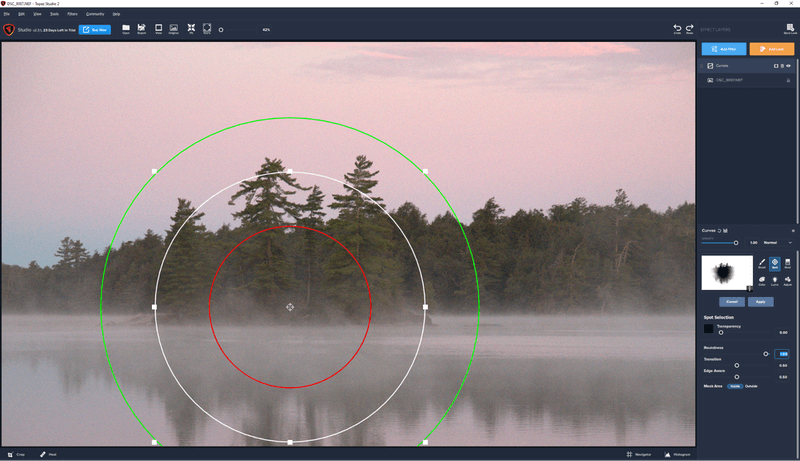Click the preset icon next to Curves title

pos(725,230)
